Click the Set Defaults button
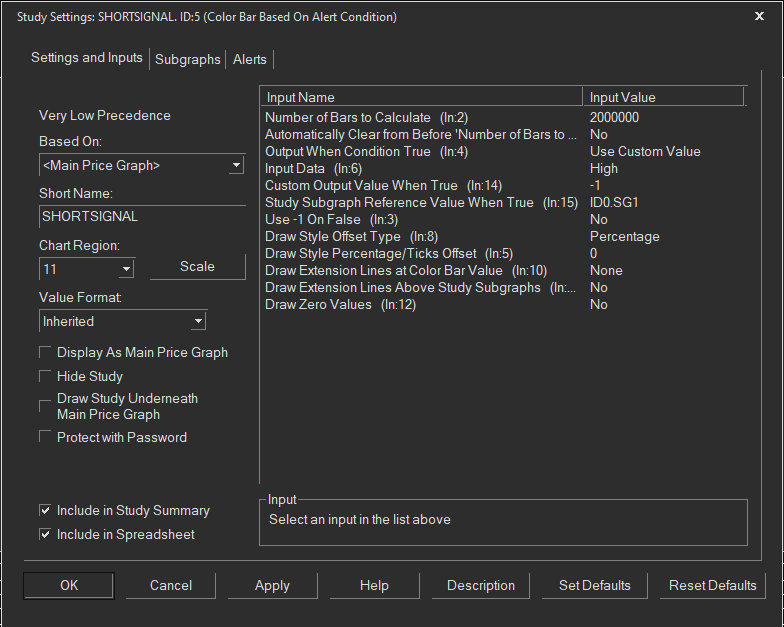 click(594, 586)
